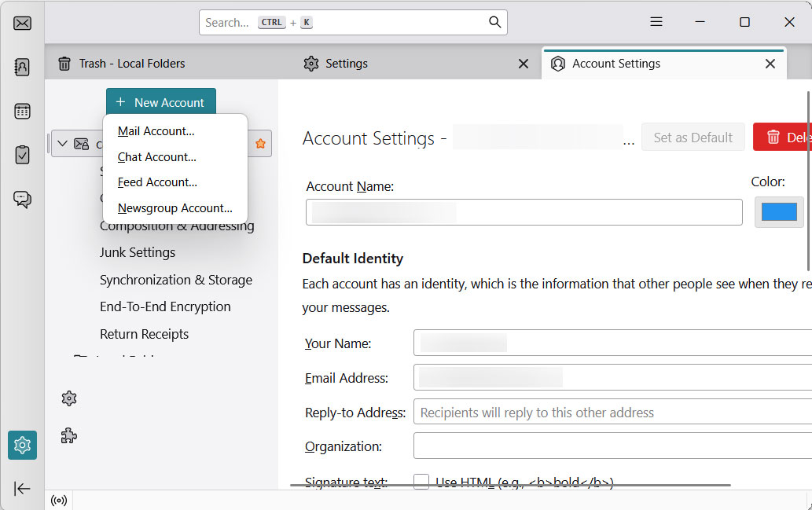Click the Settings gear below account tree
Viewport: 812px width, 510px height.
point(69,398)
